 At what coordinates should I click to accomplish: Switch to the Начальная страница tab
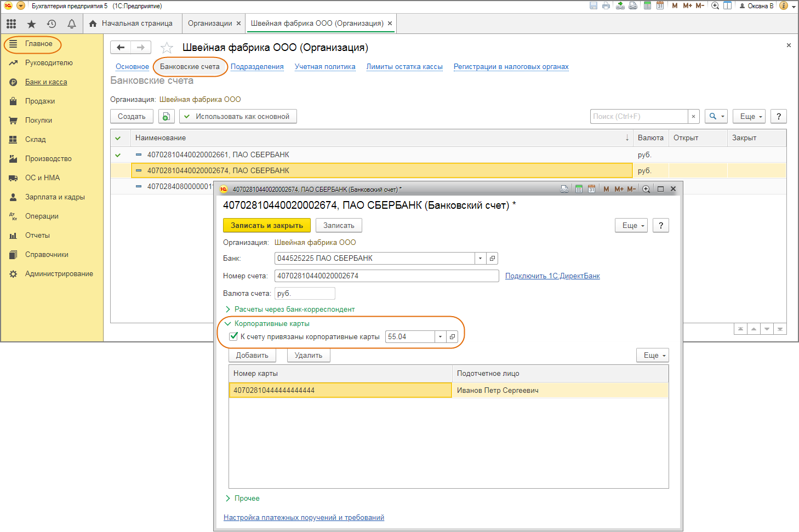click(132, 24)
